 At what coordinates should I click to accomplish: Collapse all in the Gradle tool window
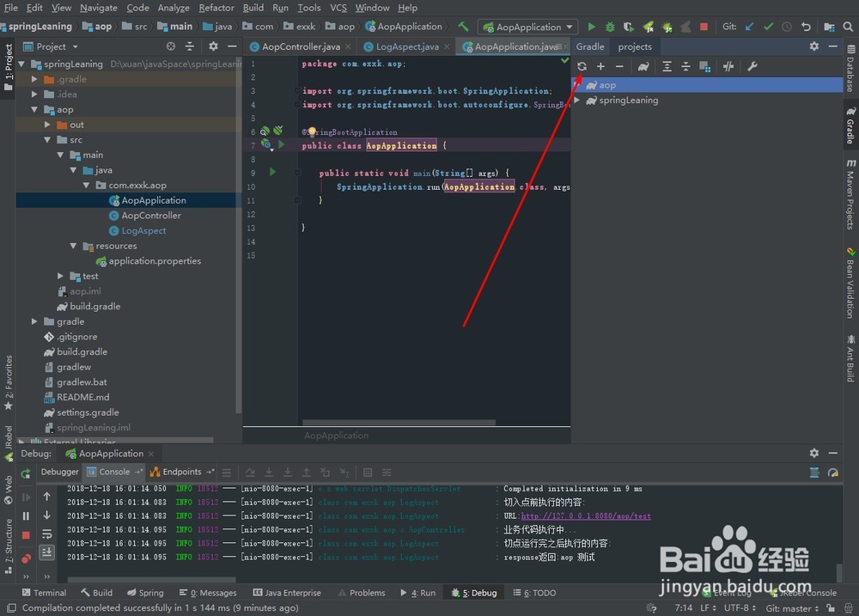tap(685, 66)
